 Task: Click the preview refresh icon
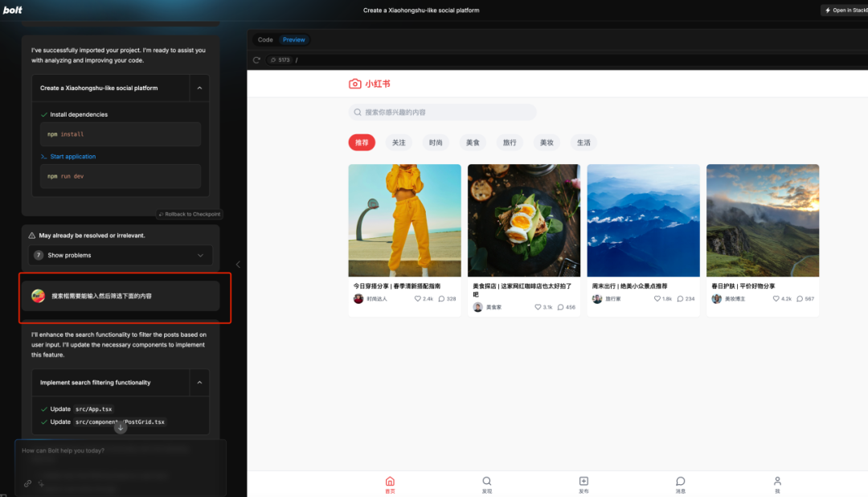(256, 60)
